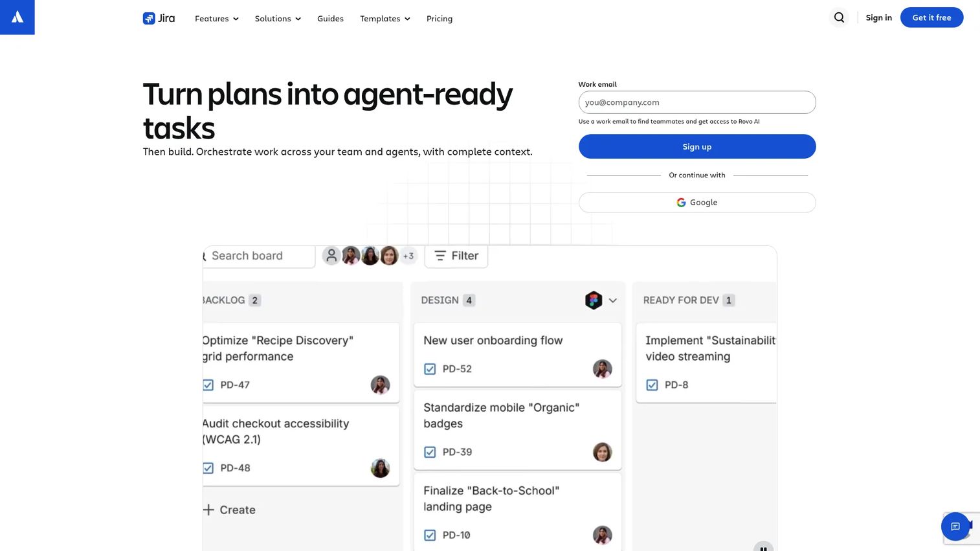Toggle the task checkbox for PD-48
The width and height of the screenshot is (980, 551).
(208, 467)
